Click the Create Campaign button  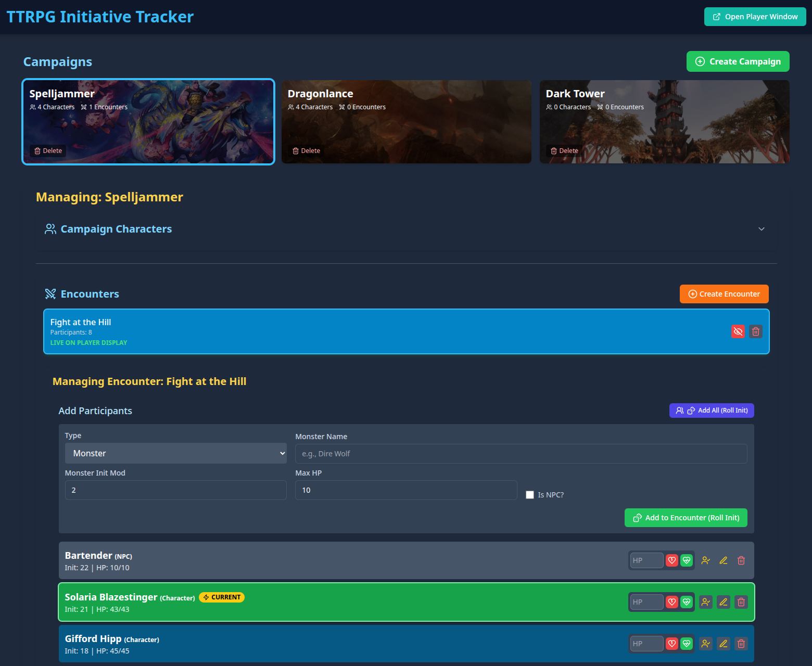738,61
